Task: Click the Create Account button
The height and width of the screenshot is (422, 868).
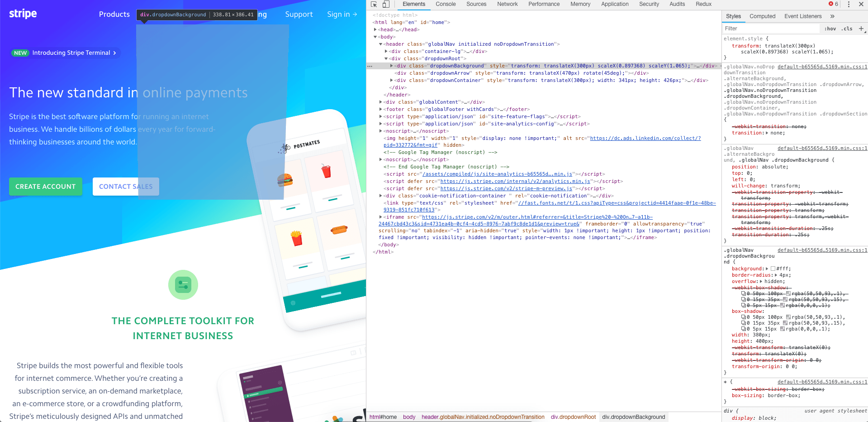Action: pos(46,187)
